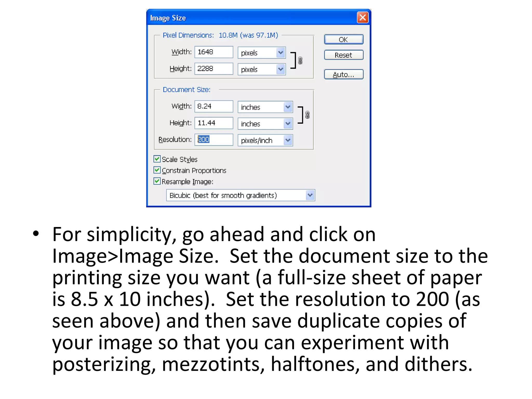Open the Auto... resolution settings

click(344, 75)
